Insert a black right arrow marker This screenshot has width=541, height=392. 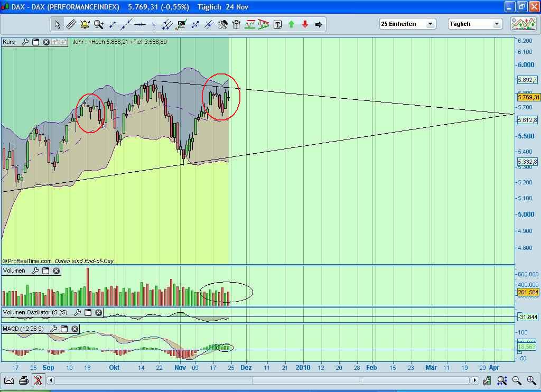tap(319, 24)
